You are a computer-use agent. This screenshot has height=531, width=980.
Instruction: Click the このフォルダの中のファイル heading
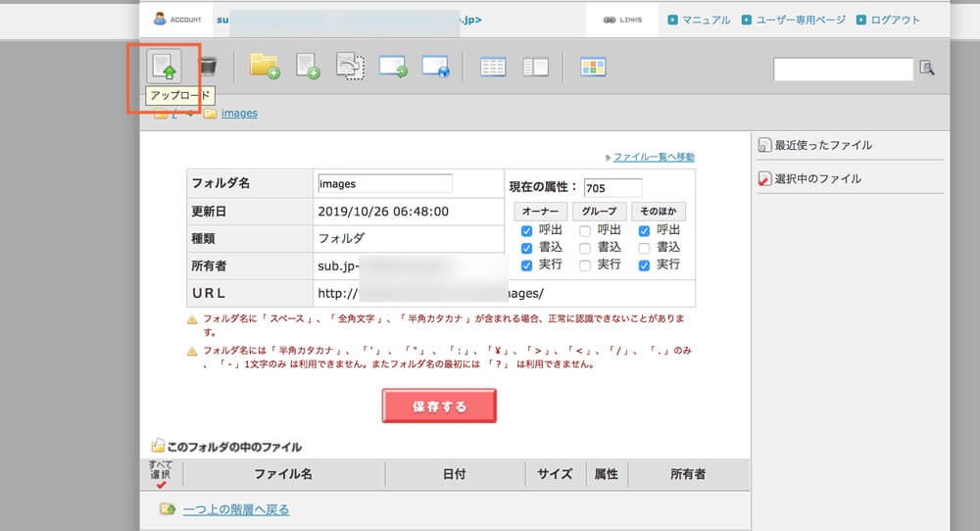234,447
